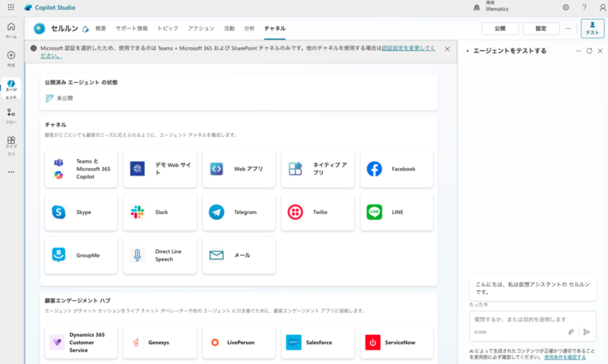Switch to the 分析 tab
Viewport: 608px width, 364px height.
coord(249,28)
